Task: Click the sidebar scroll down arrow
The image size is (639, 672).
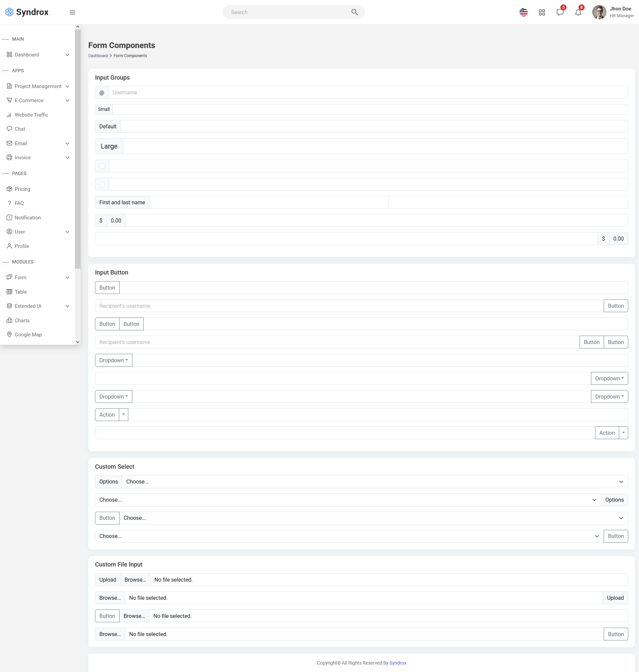Action: coord(78,342)
